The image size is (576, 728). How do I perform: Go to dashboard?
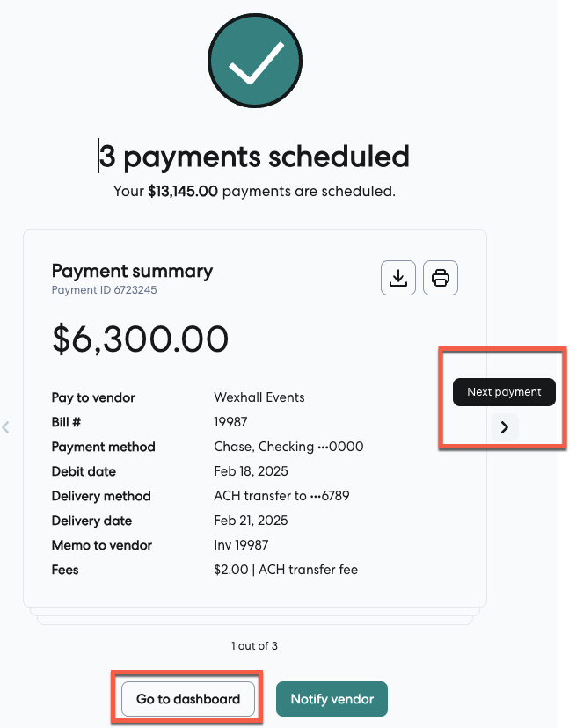coord(188,699)
